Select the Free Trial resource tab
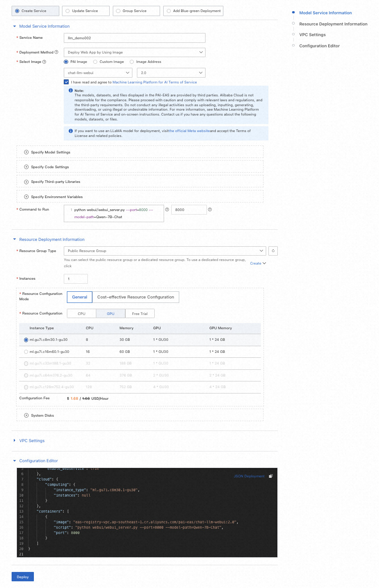 point(140,314)
